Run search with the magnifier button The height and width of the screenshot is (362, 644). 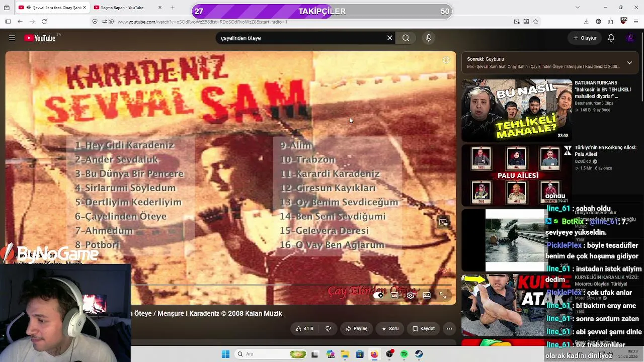point(406,38)
